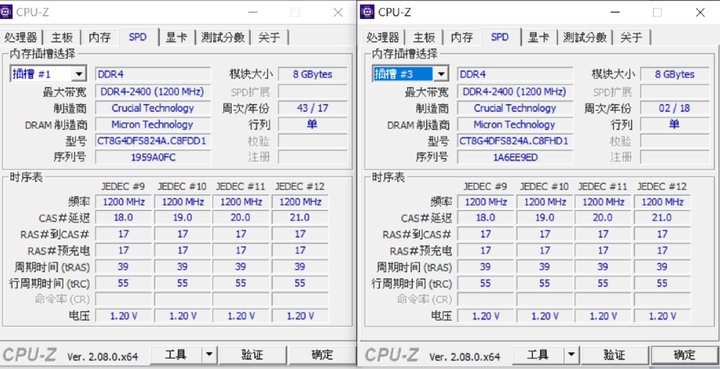Click JEDEC #9 tRC value 55 in right window
Viewport: 720px width, 369px height.
tap(485, 283)
